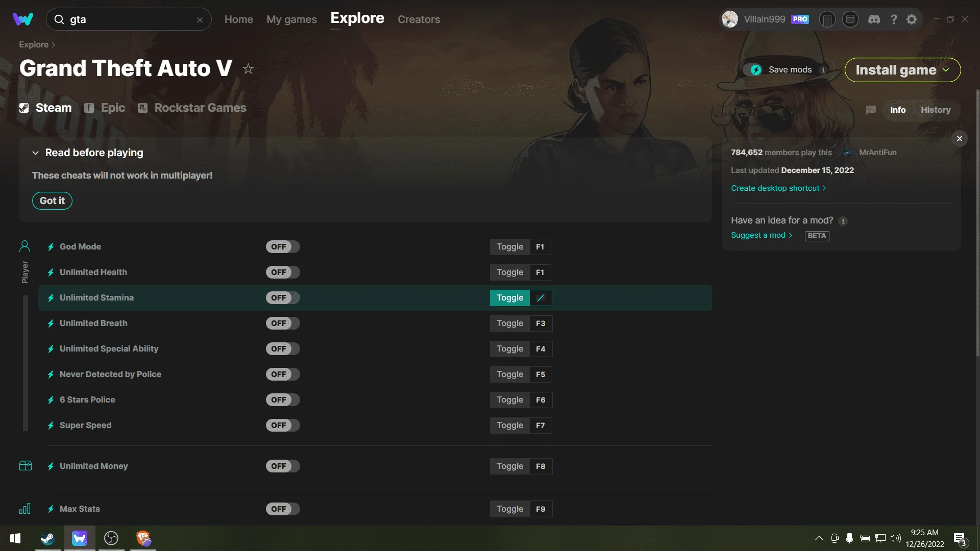Click the phone remote icon in header

(x=827, y=19)
